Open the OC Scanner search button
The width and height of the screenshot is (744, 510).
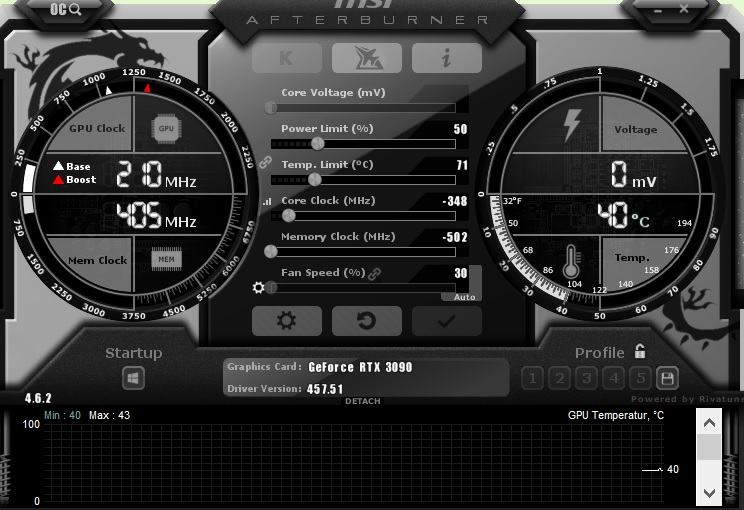pyautogui.click(x=65, y=9)
